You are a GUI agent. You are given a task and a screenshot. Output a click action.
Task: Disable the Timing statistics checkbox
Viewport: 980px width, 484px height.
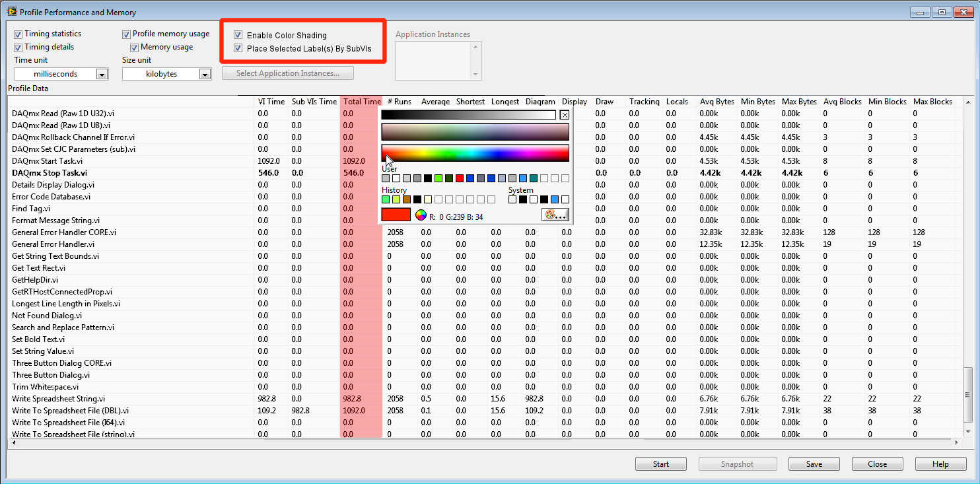point(18,34)
